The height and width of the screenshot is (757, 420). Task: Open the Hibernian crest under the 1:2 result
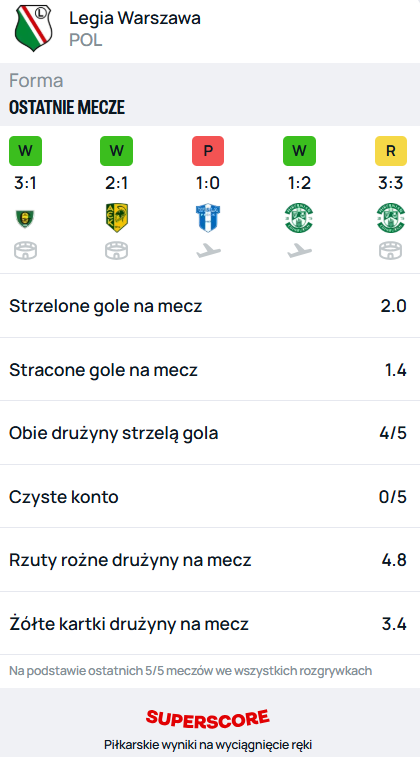coord(299,218)
